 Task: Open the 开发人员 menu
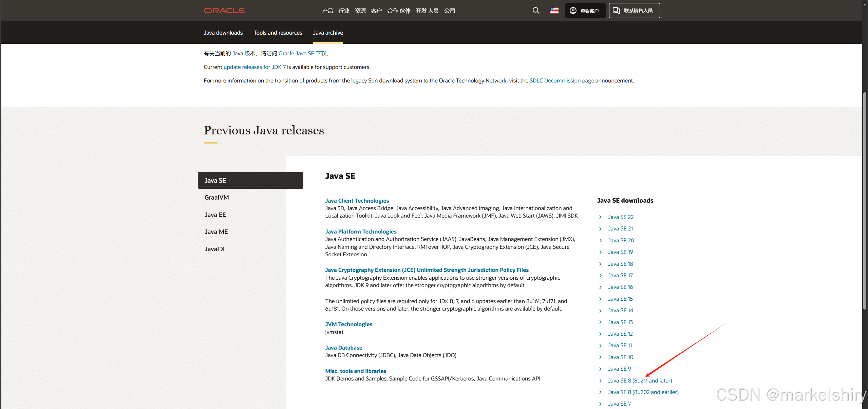(x=427, y=11)
